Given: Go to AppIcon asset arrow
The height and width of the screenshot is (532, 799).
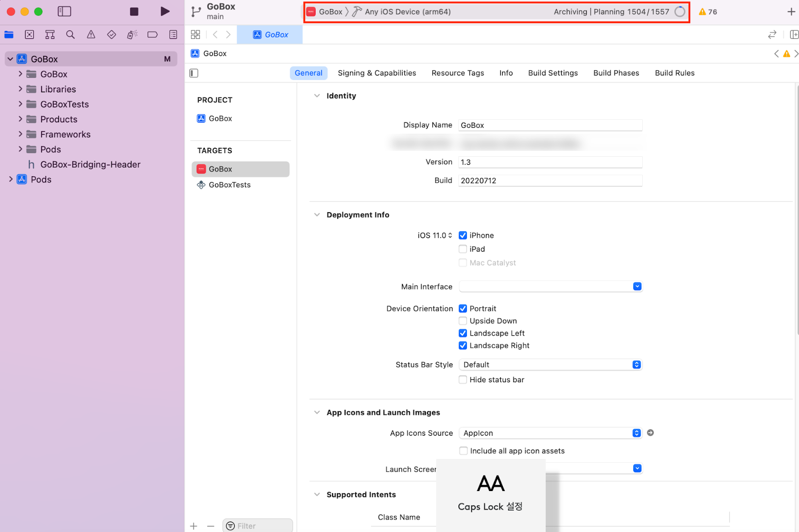Looking at the screenshot, I should point(650,433).
